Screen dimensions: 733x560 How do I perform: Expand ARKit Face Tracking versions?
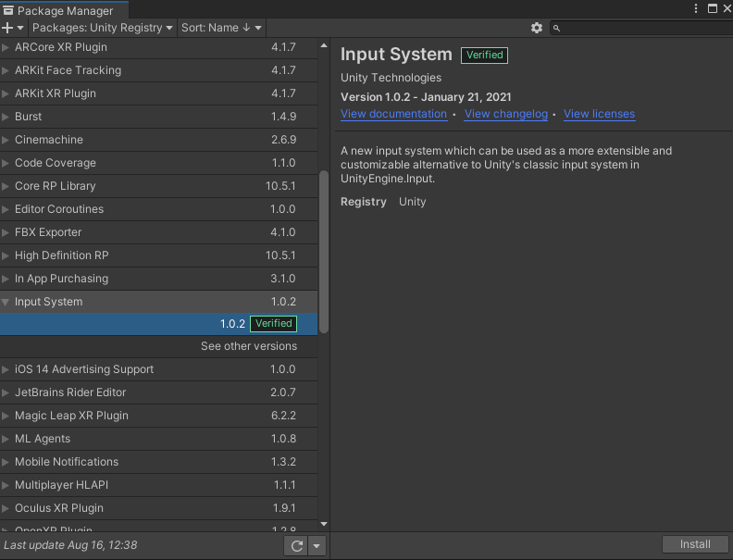[6, 70]
